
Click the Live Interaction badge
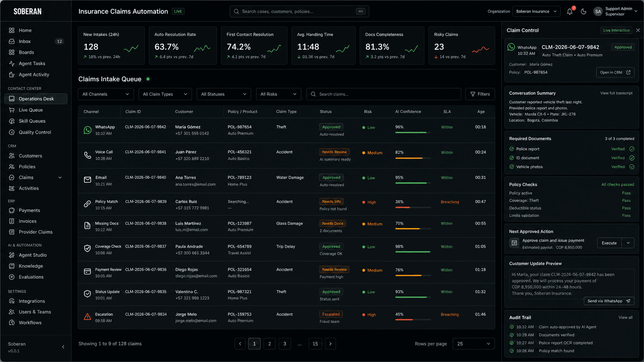click(x=616, y=30)
